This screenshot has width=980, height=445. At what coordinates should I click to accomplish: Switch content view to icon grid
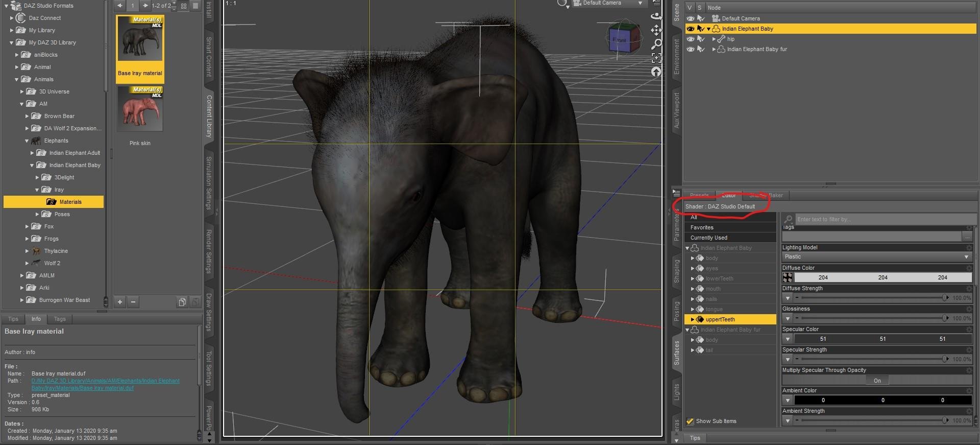[183, 6]
